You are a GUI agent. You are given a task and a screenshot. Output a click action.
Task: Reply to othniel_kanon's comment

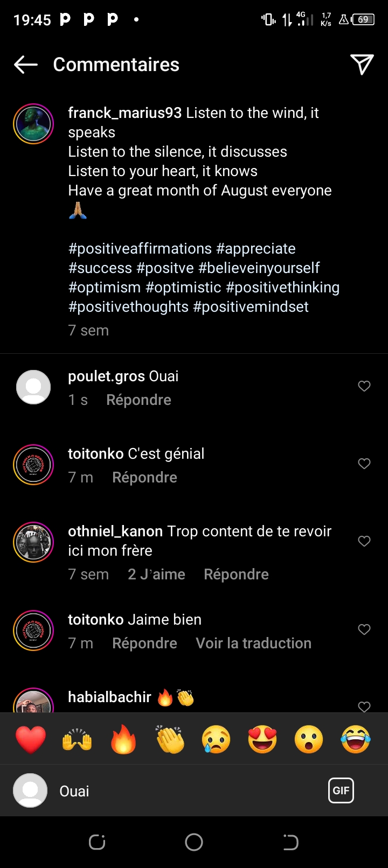point(236,575)
